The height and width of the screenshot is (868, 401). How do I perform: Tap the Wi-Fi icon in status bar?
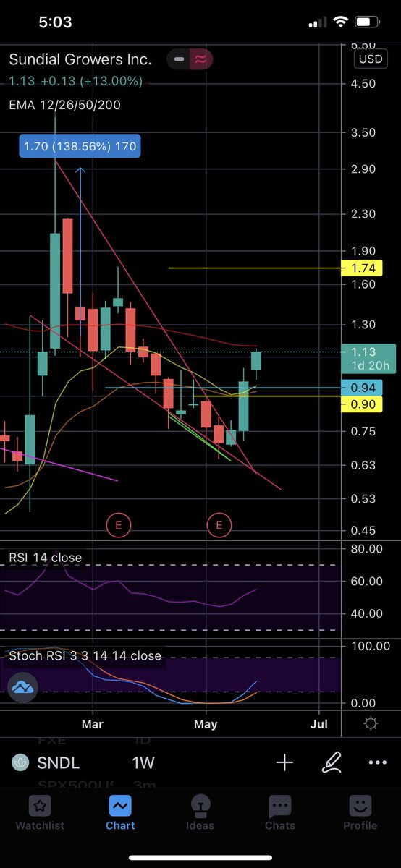(x=340, y=22)
